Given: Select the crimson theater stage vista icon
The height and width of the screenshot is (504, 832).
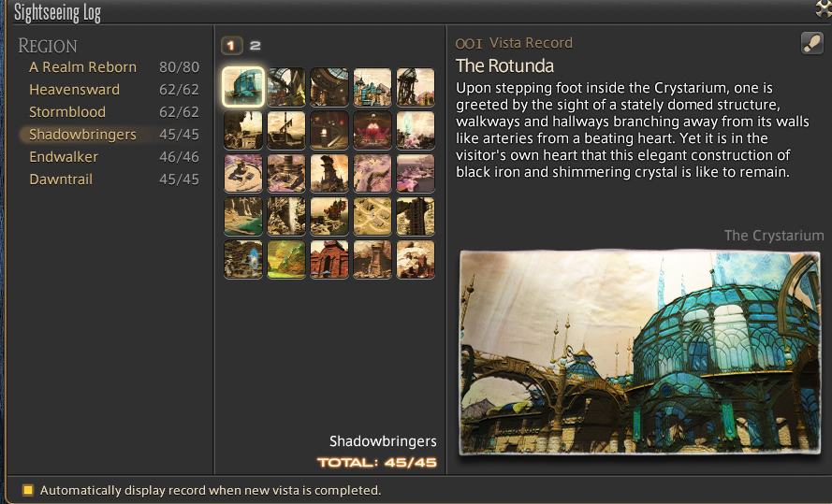Looking at the screenshot, I should 372,130.
